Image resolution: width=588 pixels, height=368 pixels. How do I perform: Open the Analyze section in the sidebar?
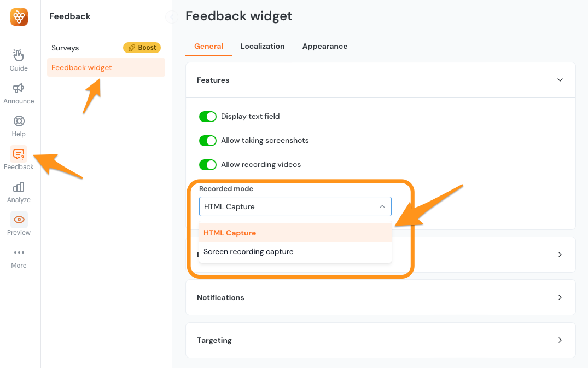tap(18, 191)
